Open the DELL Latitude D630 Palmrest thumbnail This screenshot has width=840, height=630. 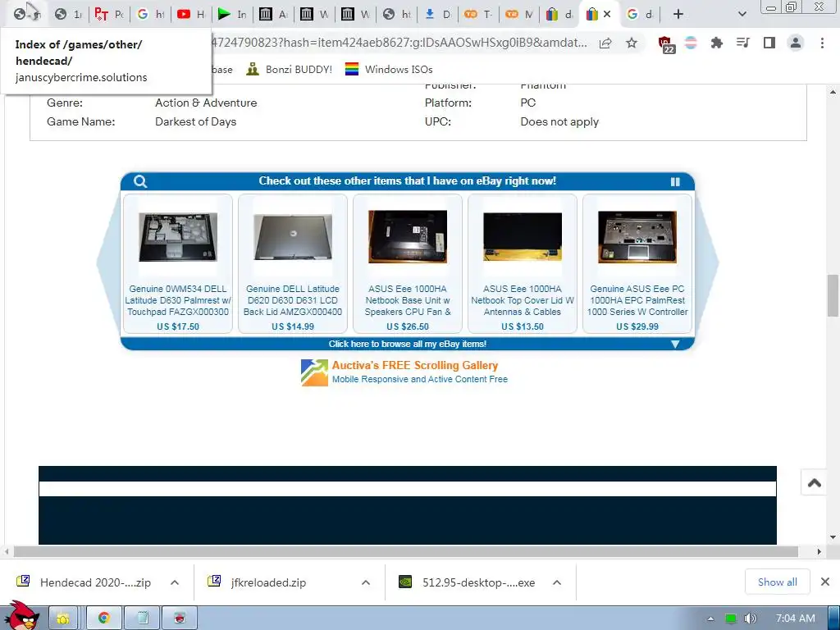point(178,237)
